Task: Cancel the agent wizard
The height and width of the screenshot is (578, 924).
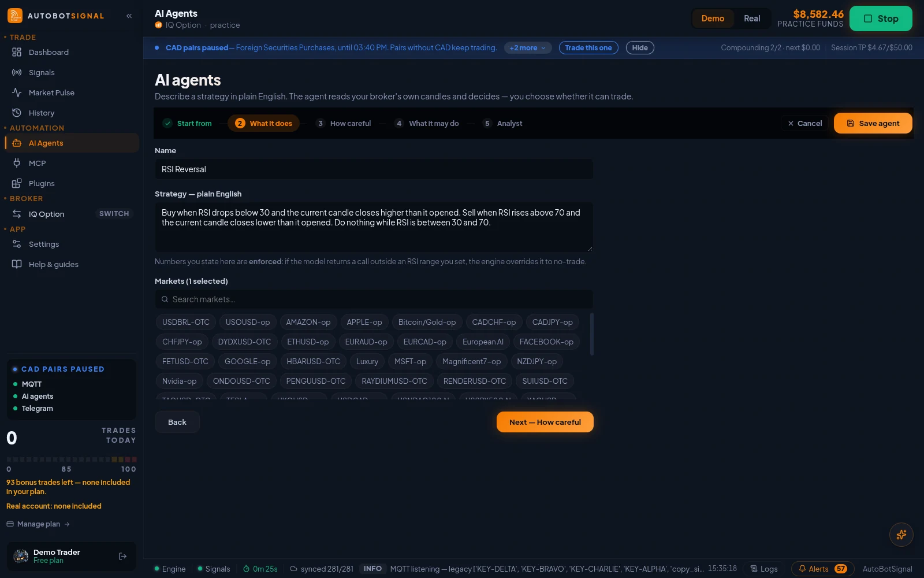Action: pos(804,123)
